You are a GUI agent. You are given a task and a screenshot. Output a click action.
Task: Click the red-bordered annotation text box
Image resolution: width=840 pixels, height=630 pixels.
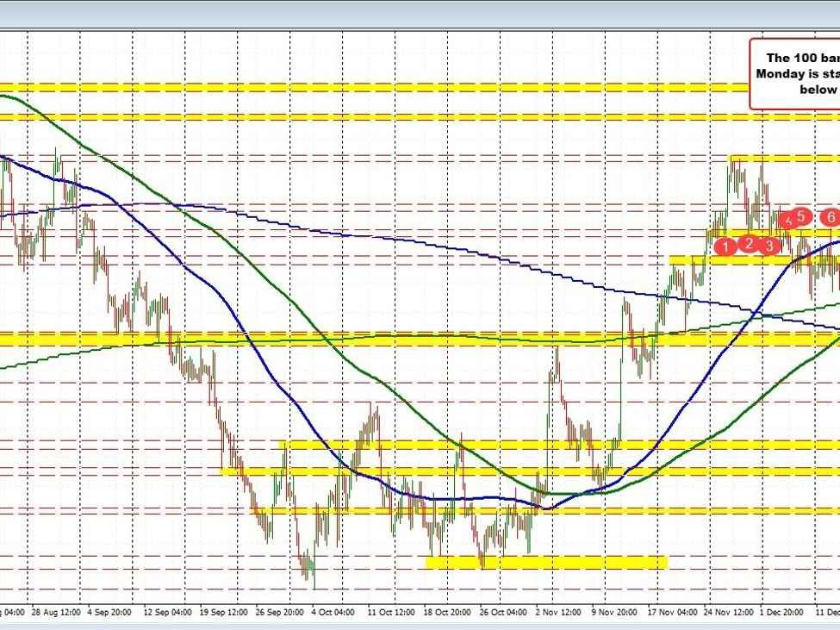794,74
